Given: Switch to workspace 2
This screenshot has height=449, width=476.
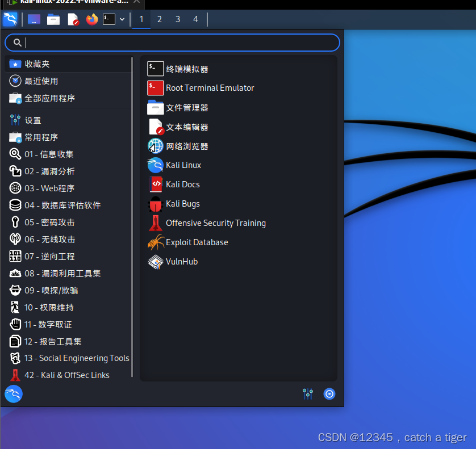Looking at the screenshot, I should coord(160,19).
